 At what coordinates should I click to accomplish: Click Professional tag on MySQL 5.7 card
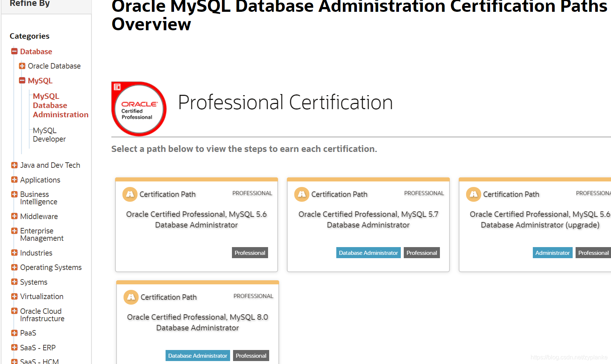point(422,253)
